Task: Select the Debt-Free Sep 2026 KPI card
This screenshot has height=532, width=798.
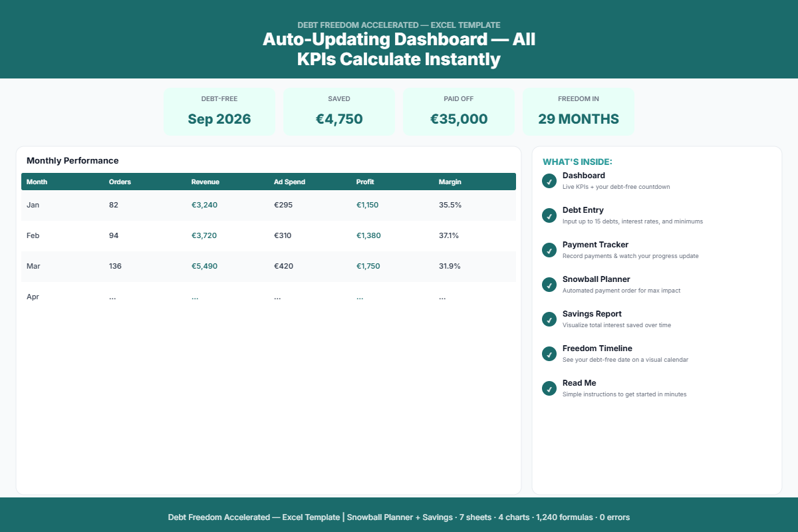Action: [x=219, y=112]
